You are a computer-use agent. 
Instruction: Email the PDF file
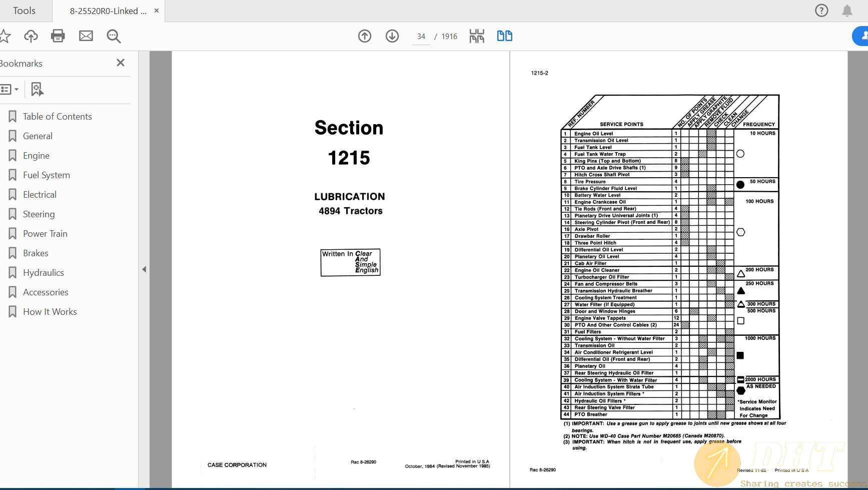pos(86,36)
